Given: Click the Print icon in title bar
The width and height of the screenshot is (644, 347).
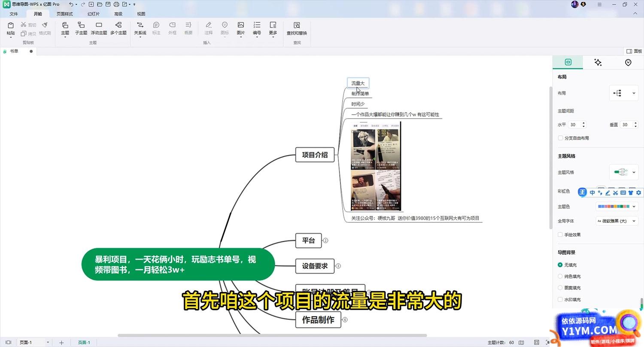Looking at the screenshot, I should 116,4.
